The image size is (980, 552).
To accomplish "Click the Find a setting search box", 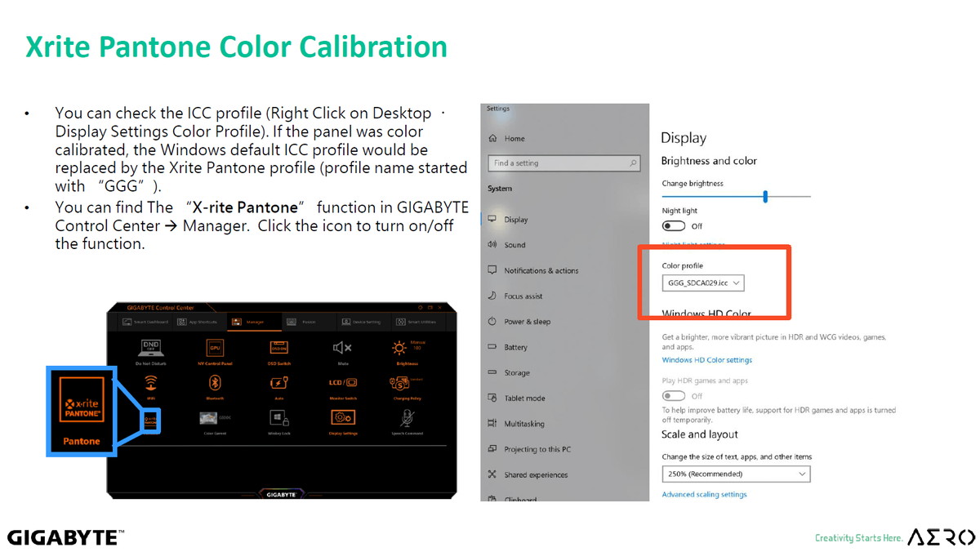I will (x=563, y=163).
